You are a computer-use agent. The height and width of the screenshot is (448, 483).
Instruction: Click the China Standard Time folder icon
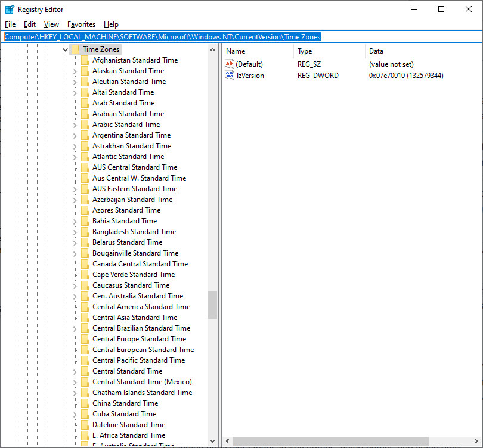(85, 403)
